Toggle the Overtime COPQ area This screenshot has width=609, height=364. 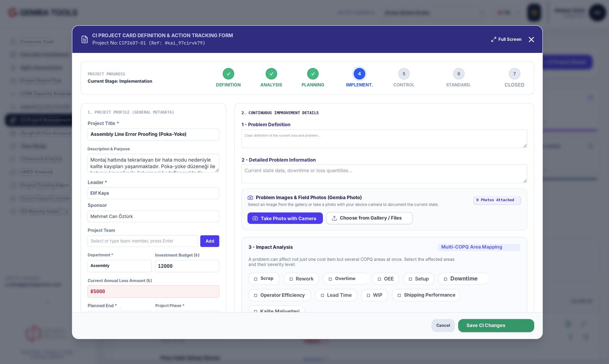coord(345,279)
